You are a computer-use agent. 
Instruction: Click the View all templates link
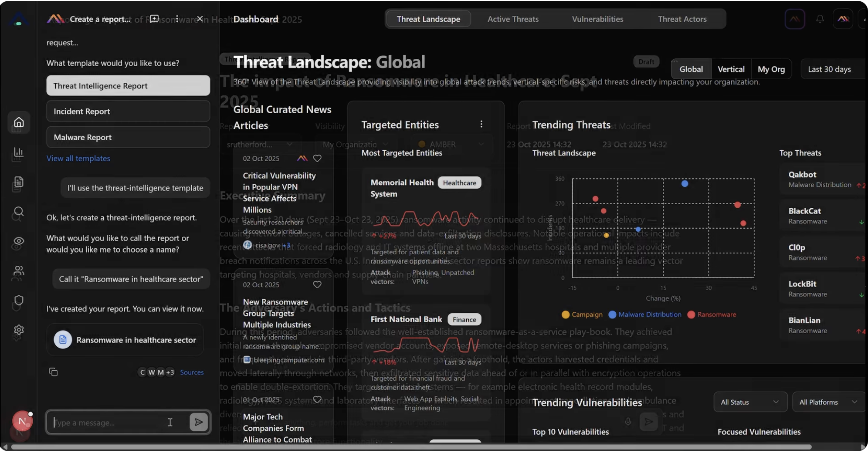tap(78, 159)
